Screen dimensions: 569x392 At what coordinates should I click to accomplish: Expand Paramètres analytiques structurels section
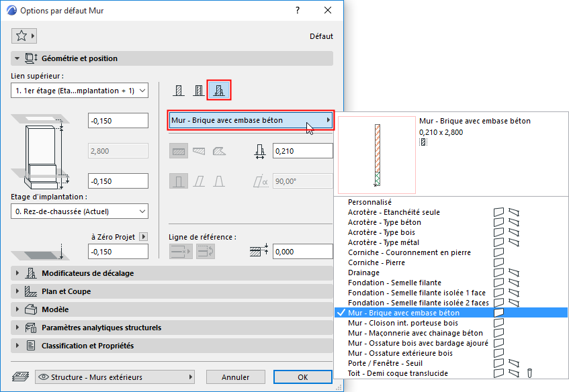(17, 328)
